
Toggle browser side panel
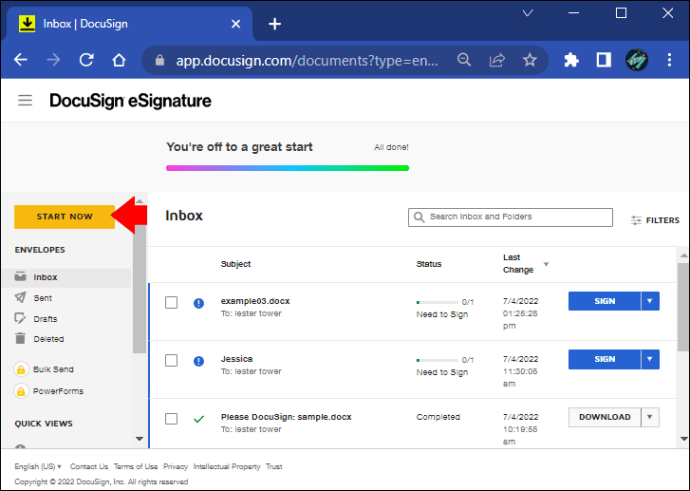604,59
